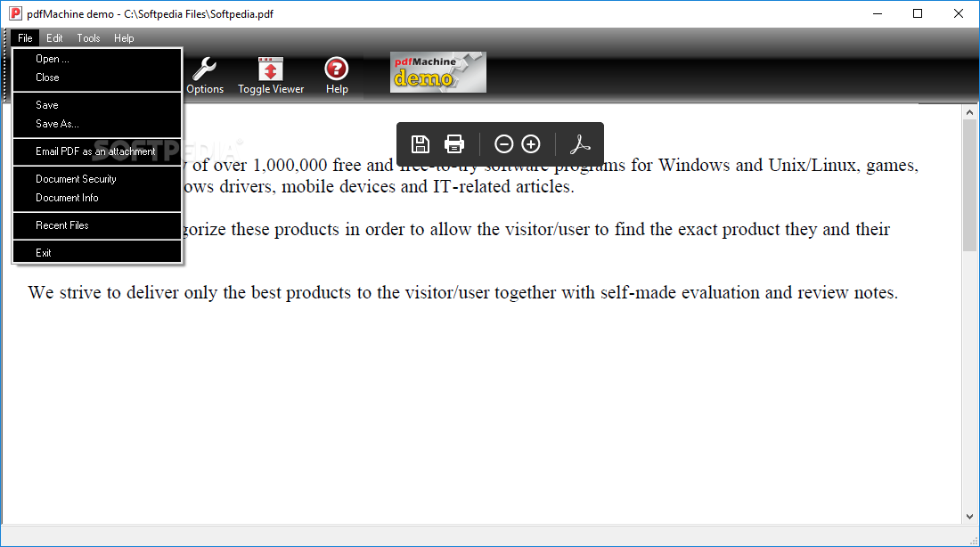Select Open from the File menu
The height and width of the screenshot is (547, 980).
point(51,58)
